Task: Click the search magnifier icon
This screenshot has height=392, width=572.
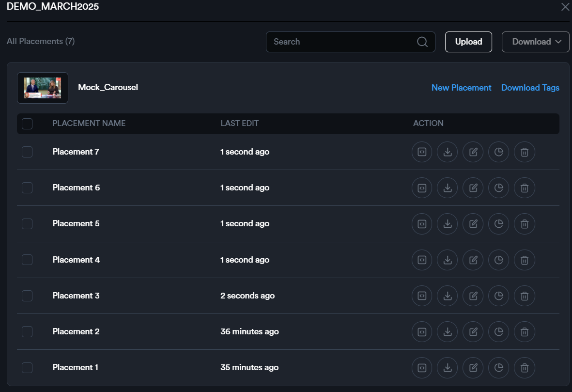Action: (x=422, y=42)
